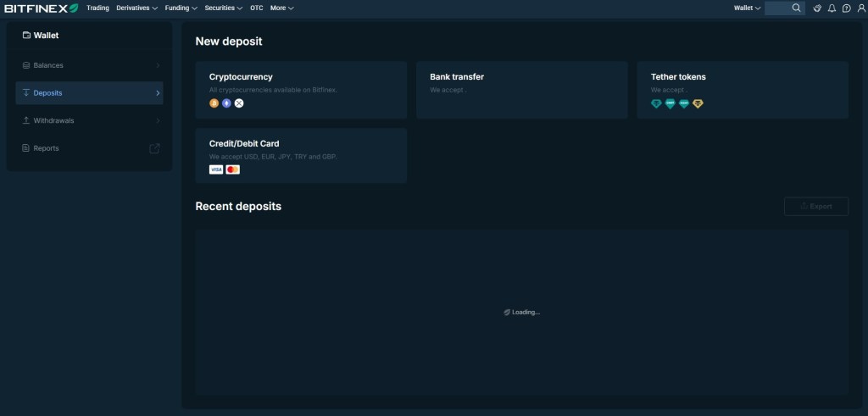Expand the Balances chevron arrow

158,65
